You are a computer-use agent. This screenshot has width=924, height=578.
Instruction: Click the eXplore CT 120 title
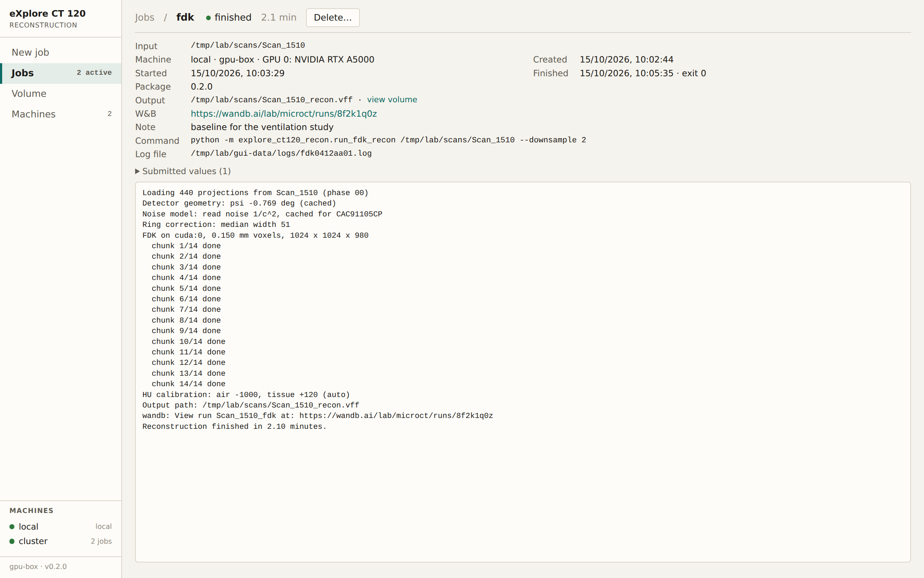tap(47, 13)
